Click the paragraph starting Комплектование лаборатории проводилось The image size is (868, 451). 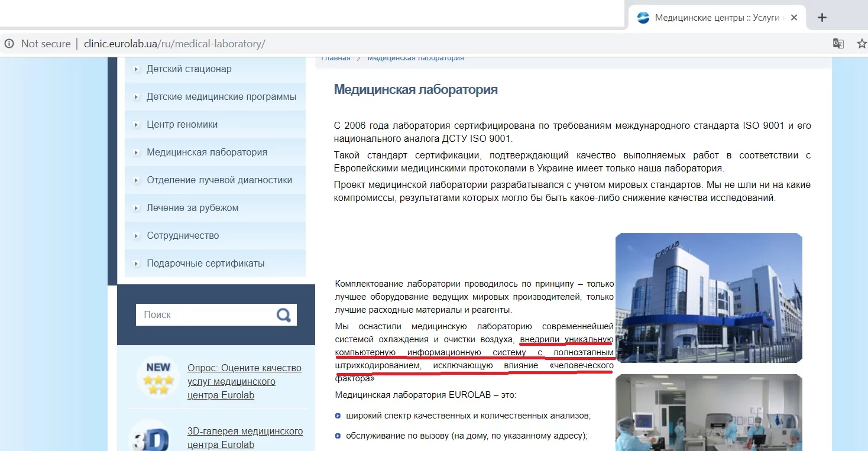474,297
